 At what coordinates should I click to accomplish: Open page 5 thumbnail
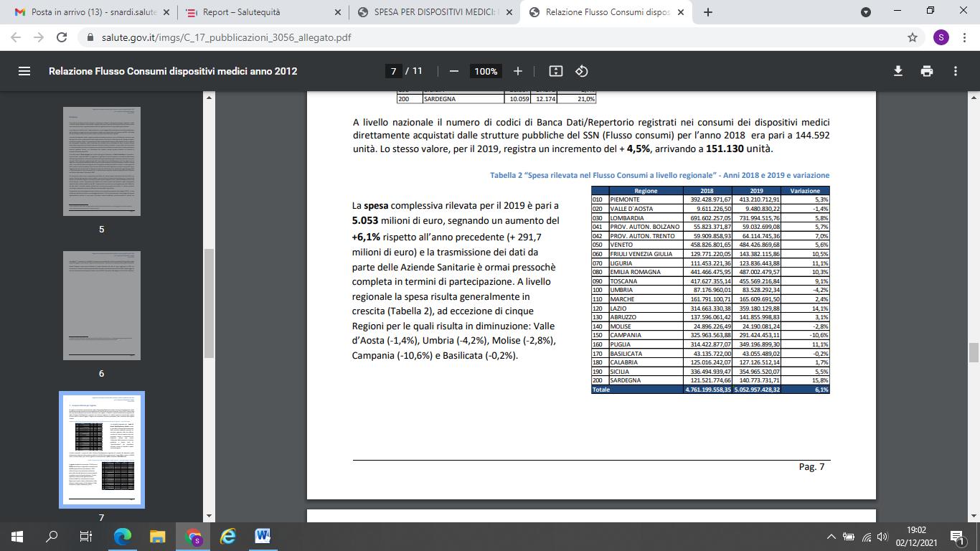[x=101, y=161]
